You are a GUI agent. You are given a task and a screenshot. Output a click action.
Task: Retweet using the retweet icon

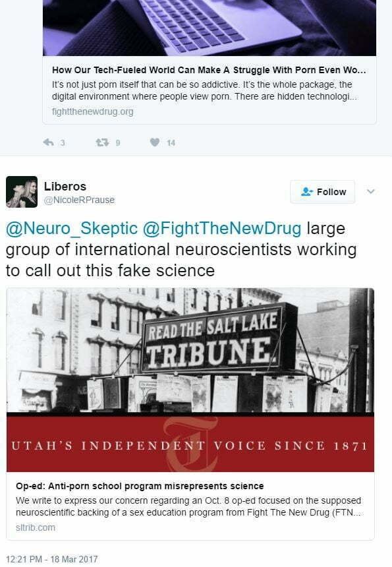tap(102, 142)
